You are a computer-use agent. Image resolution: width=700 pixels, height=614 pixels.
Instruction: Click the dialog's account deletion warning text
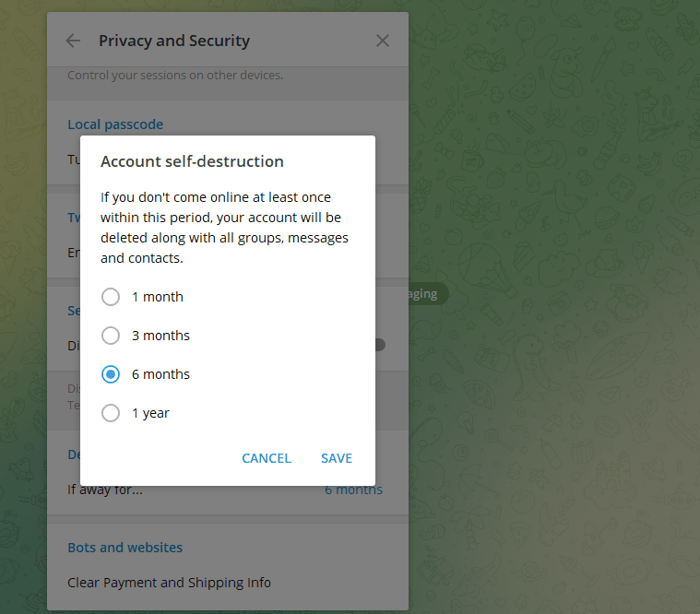pos(224,228)
